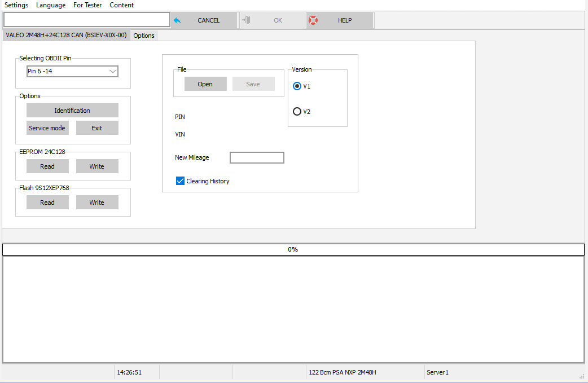Open the For Tester menu
This screenshot has width=588, height=383.
[87, 5]
